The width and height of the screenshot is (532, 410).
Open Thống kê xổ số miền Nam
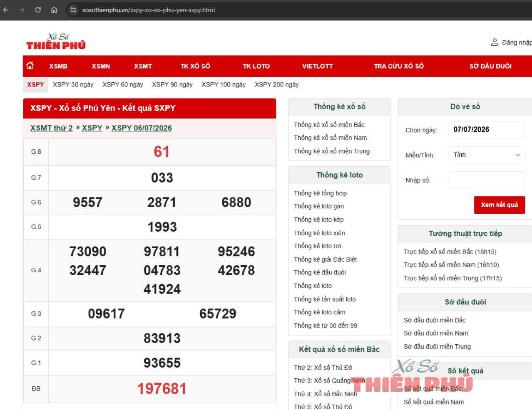(331, 138)
